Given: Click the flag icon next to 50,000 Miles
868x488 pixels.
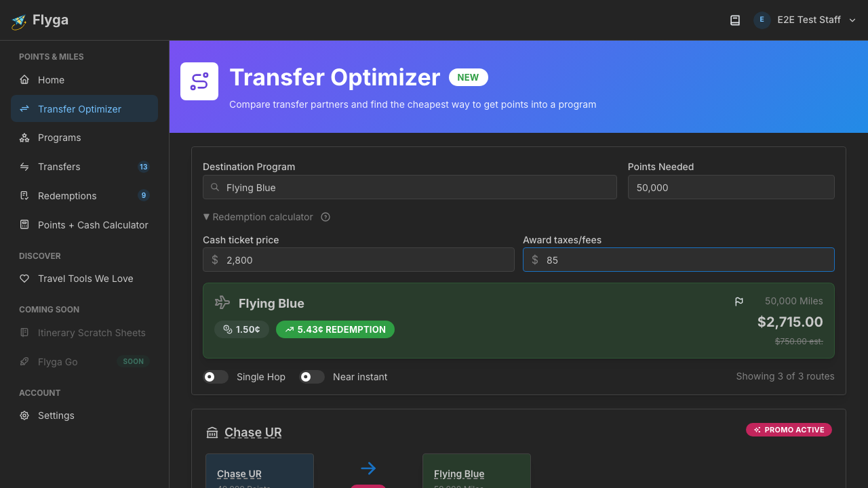Looking at the screenshot, I should (739, 302).
